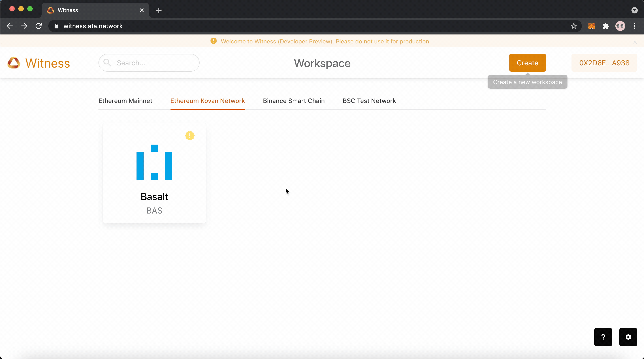The image size is (644, 359).
Task: Open the help question mark button
Action: click(603, 337)
